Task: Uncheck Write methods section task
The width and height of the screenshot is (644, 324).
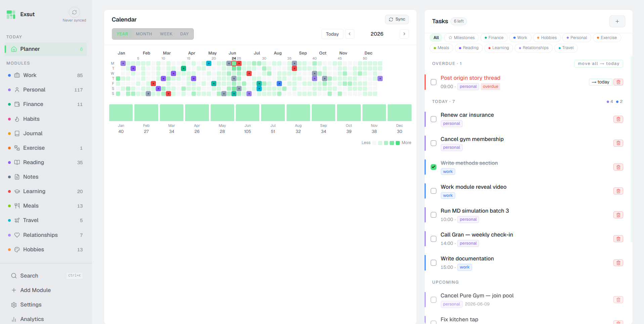Action: [434, 167]
